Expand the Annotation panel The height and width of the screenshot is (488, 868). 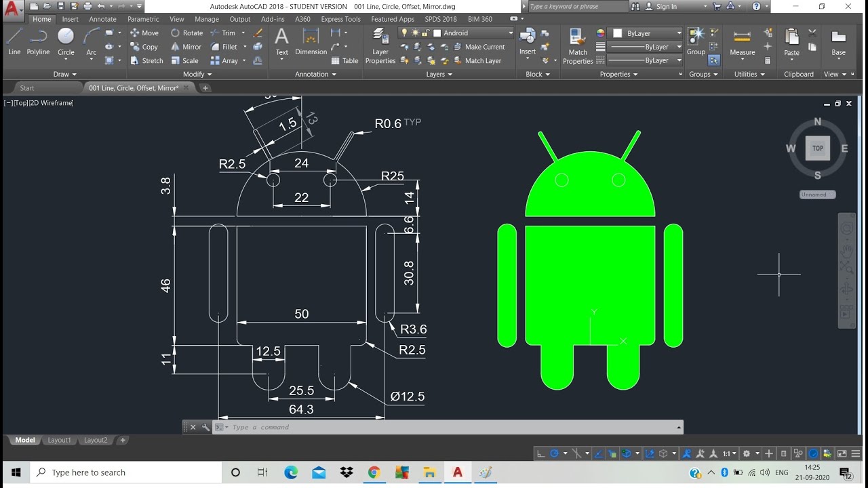[316, 74]
